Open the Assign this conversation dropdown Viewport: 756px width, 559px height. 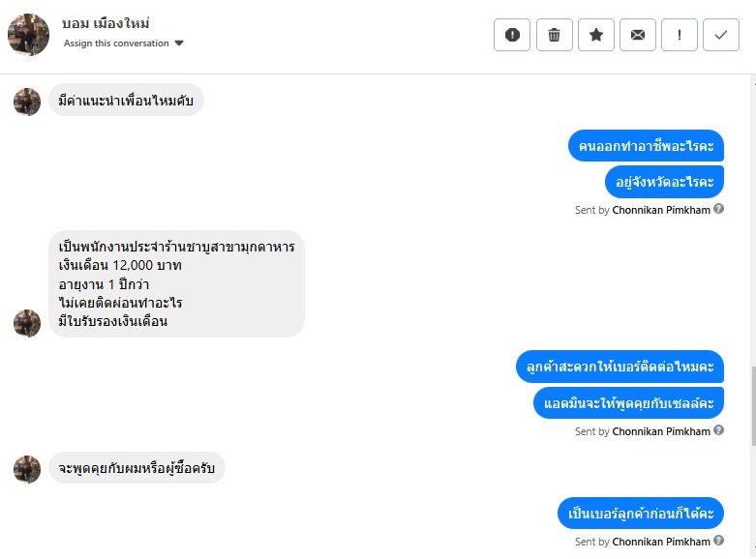(x=116, y=44)
